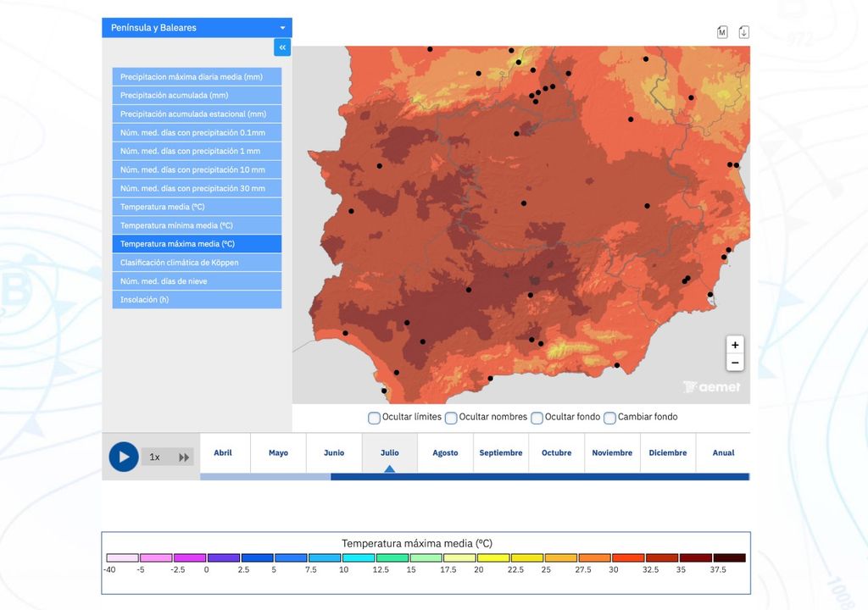
Task: Toggle the Ocultar fondo checkbox
Action: coord(537,418)
